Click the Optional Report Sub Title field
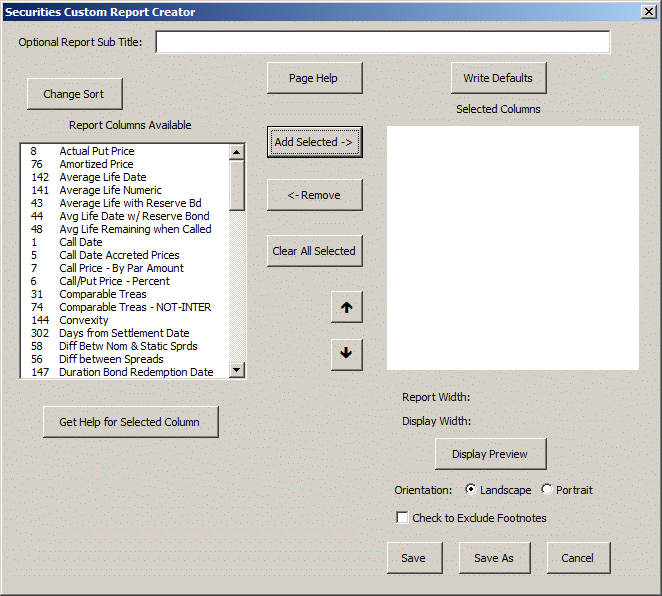Viewport: 662px width, 596px height. (x=382, y=42)
